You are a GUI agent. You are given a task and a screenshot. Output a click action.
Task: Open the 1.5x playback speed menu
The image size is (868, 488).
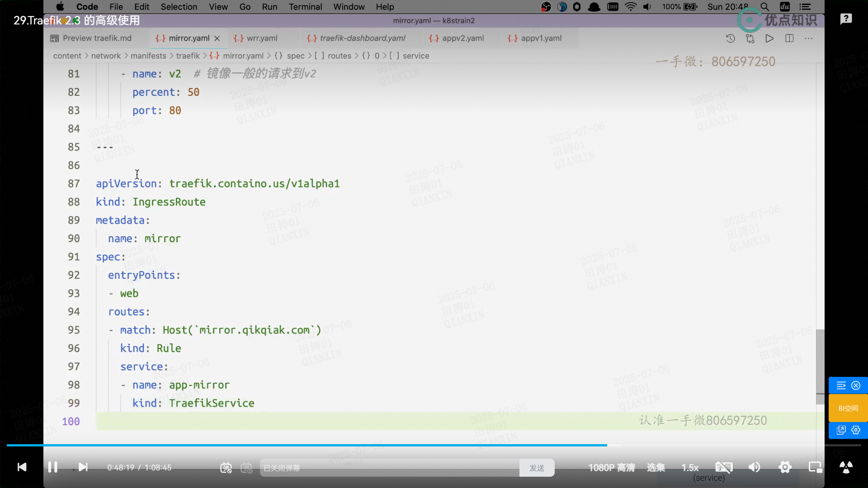point(690,468)
